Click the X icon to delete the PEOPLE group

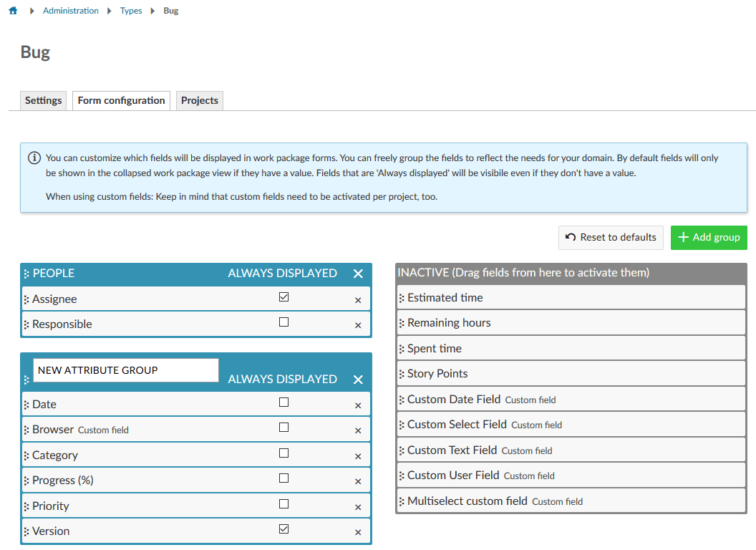(357, 273)
